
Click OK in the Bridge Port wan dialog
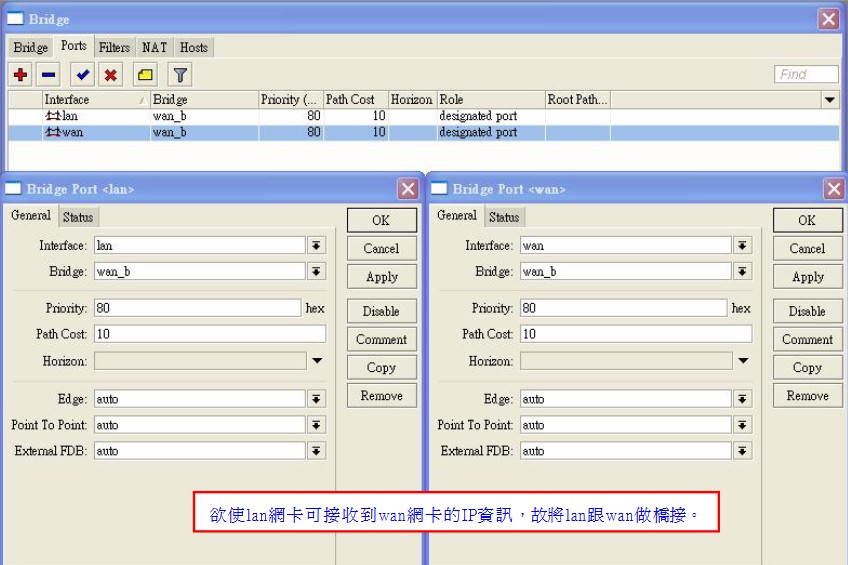click(x=807, y=221)
